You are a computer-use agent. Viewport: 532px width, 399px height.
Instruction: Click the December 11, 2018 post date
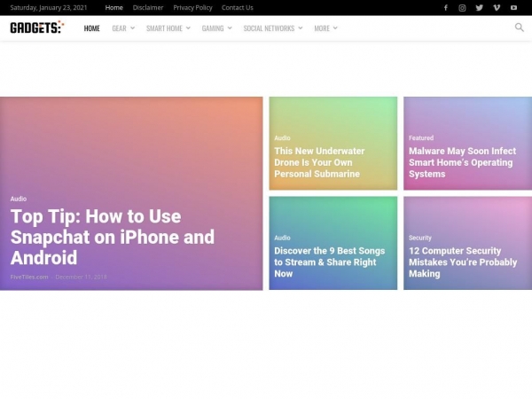(81, 277)
